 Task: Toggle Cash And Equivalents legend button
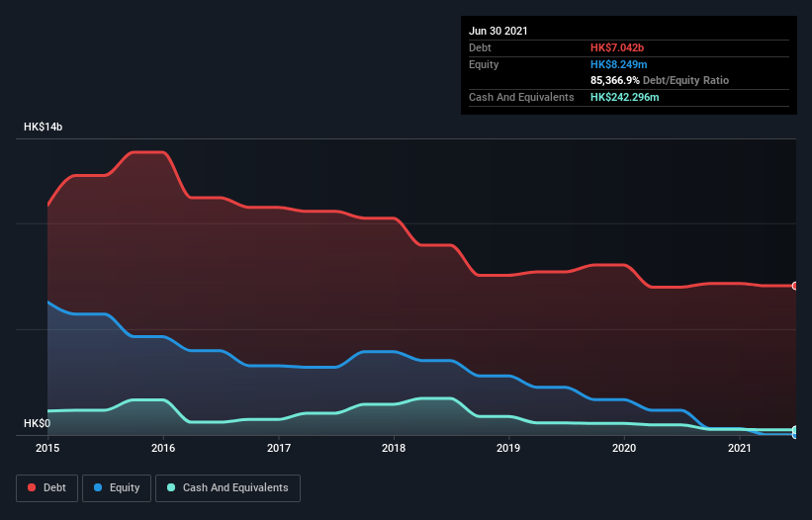227,488
